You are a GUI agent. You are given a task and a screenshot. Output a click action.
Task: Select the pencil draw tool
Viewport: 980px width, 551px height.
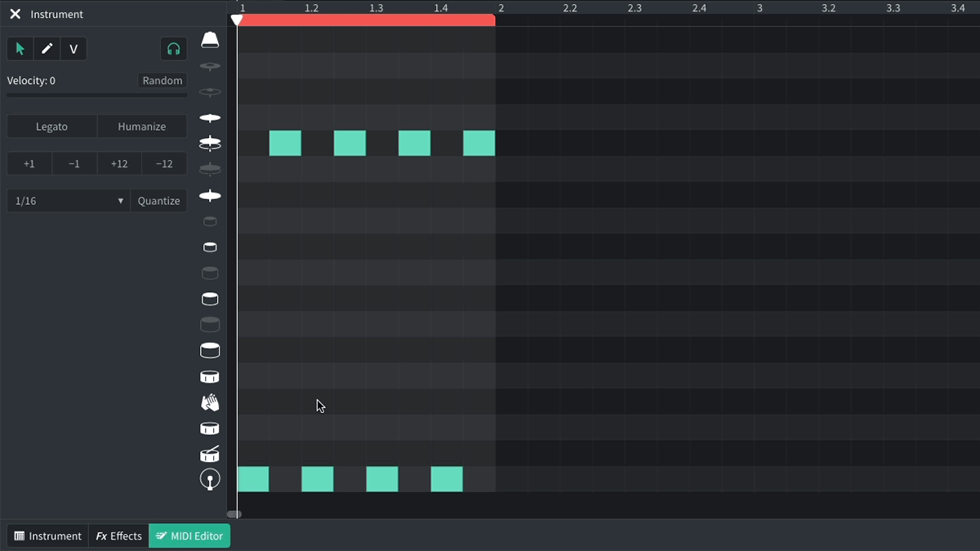47,48
